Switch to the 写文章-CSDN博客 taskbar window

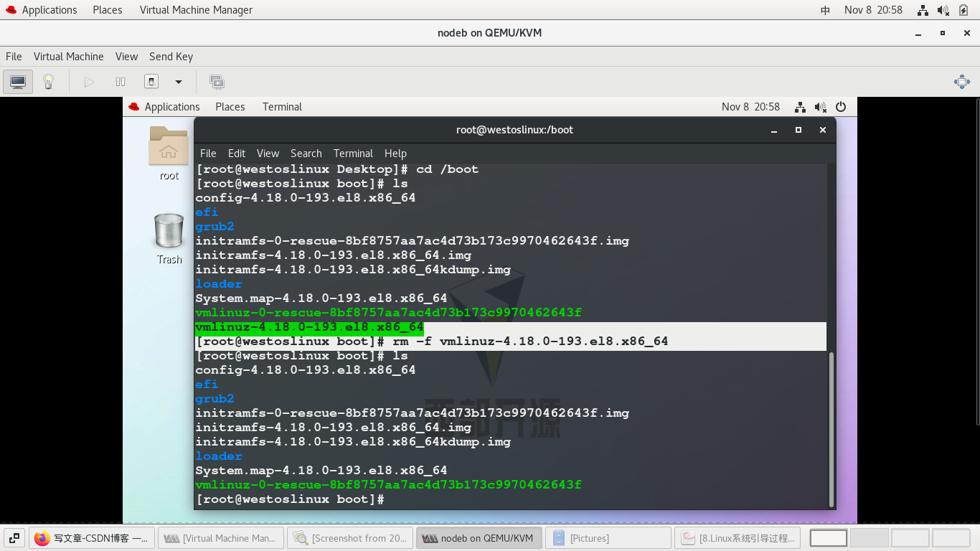[x=92, y=537]
